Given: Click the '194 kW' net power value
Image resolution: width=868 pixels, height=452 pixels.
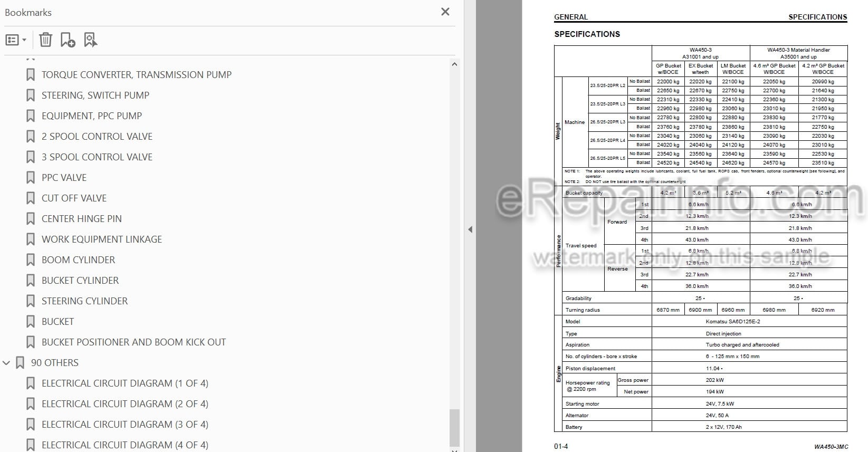Looking at the screenshot, I should pos(715,392).
